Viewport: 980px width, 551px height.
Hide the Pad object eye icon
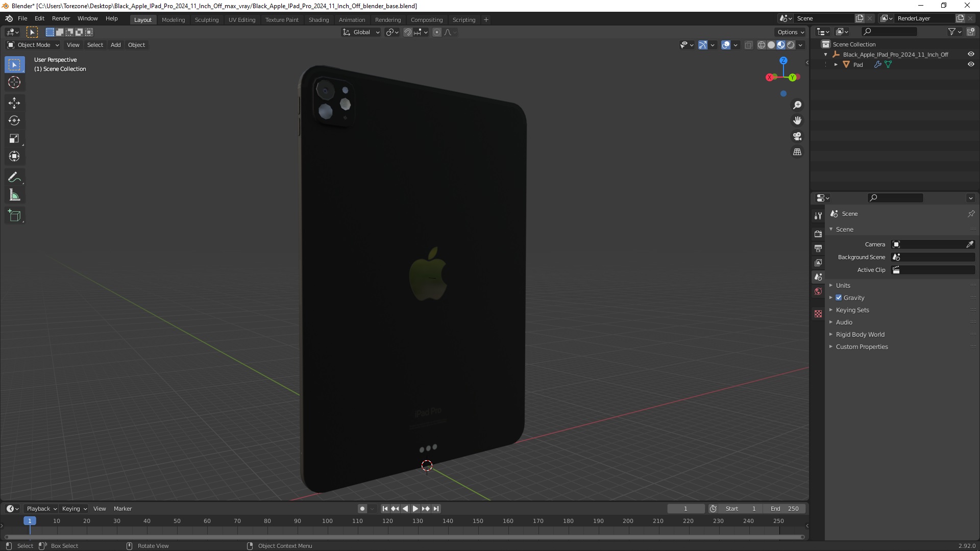[971, 64]
